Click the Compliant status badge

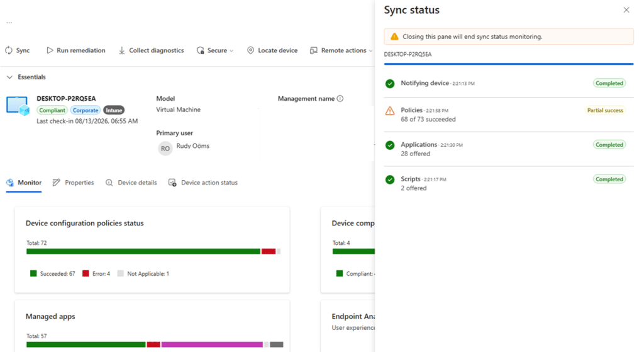tap(52, 110)
